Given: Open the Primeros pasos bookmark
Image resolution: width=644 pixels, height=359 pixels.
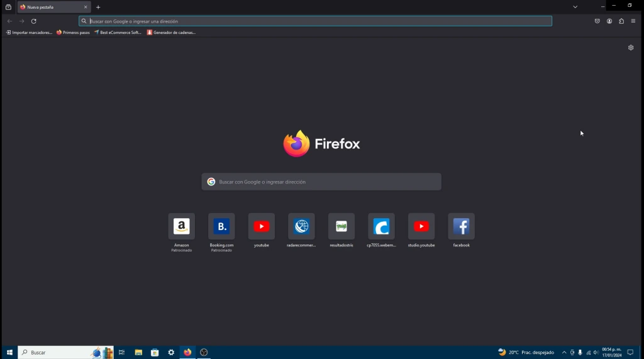Looking at the screenshot, I should click(x=73, y=33).
